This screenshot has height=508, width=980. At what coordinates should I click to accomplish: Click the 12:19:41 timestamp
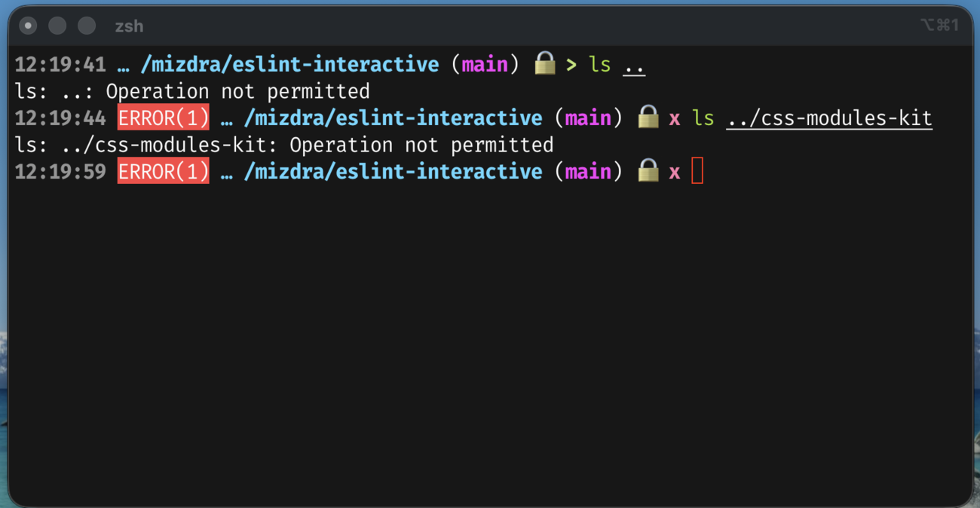tap(60, 65)
